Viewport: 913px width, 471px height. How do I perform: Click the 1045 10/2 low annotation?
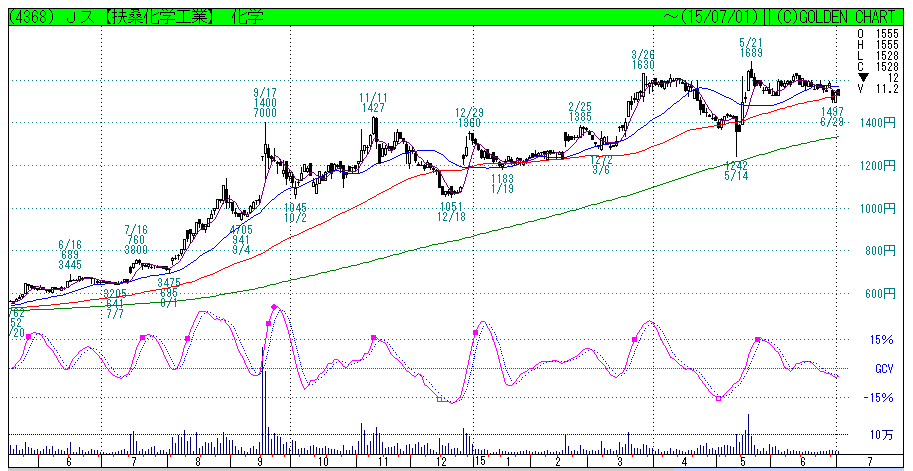point(295,212)
